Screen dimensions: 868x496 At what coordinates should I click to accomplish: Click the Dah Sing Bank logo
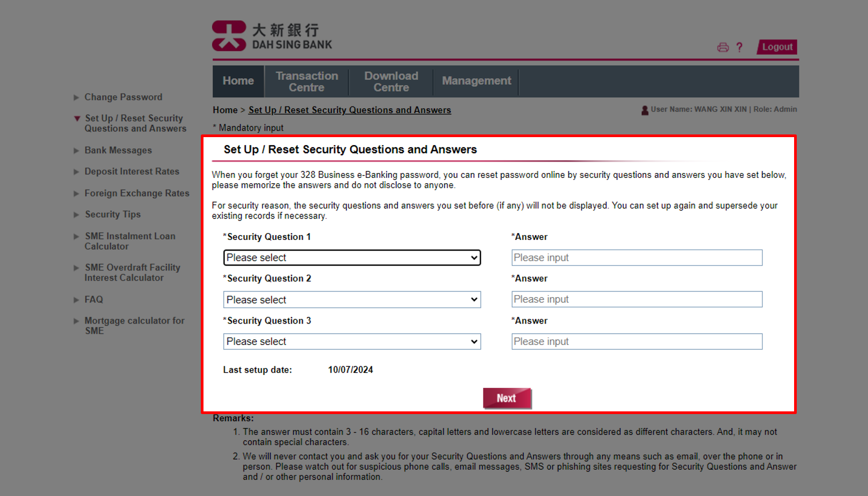pyautogui.click(x=272, y=36)
